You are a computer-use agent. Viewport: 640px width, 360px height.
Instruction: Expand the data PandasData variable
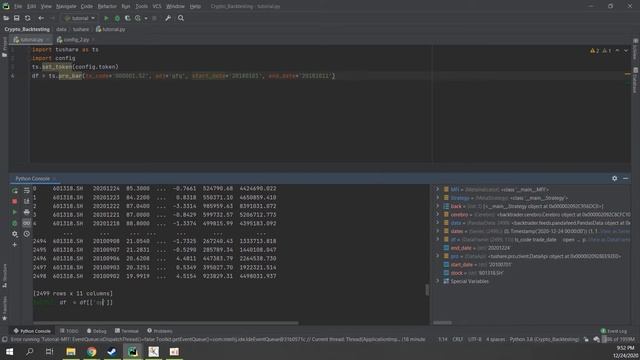click(x=438, y=223)
